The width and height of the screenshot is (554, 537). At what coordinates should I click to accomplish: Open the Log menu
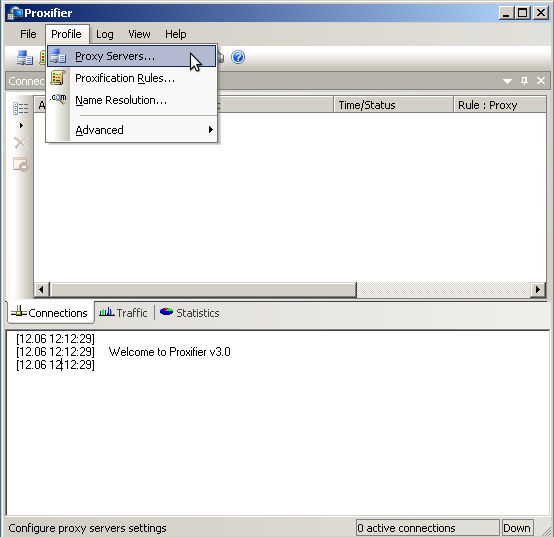coord(105,34)
